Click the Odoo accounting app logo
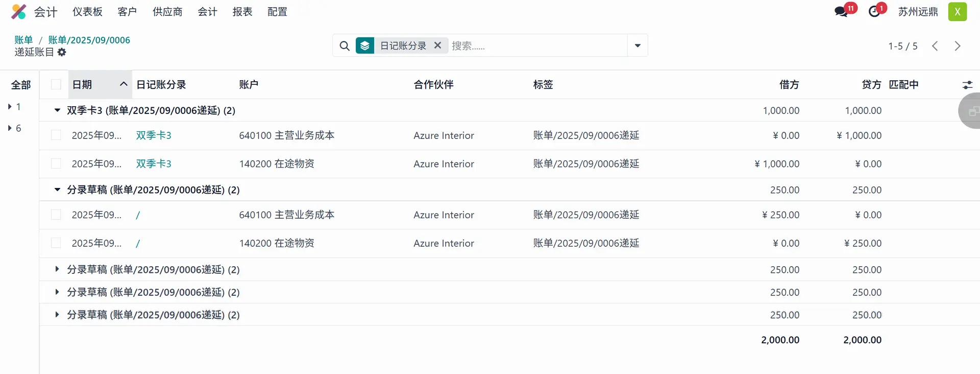This screenshot has height=374, width=980. [18, 12]
